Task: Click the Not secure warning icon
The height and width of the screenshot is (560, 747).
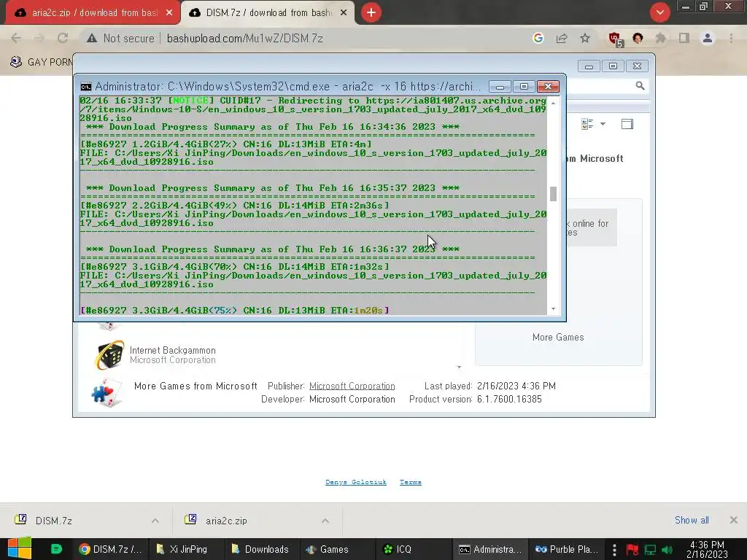Action: (92, 38)
